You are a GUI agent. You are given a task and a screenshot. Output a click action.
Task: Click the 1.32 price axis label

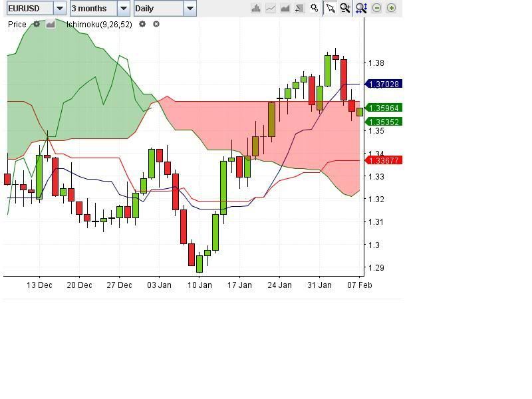376,199
